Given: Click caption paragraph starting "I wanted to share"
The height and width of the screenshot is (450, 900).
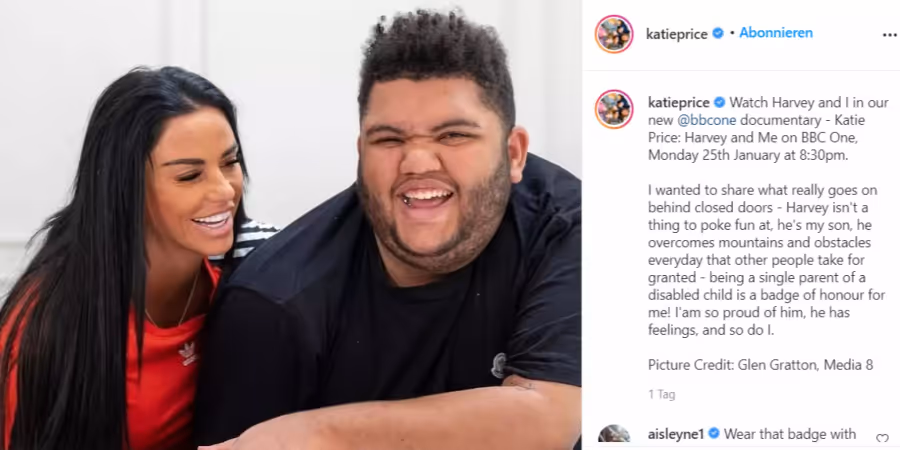Looking at the screenshot, I should (x=763, y=260).
